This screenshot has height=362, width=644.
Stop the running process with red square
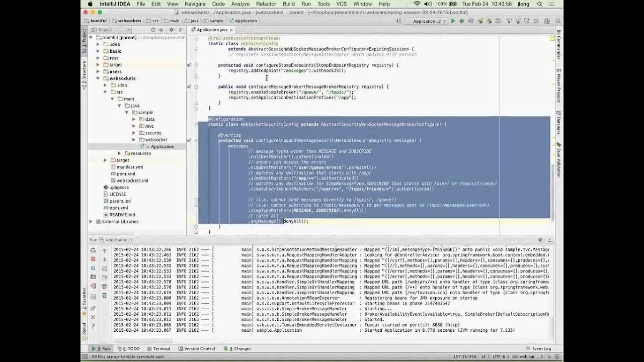(x=93, y=259)
